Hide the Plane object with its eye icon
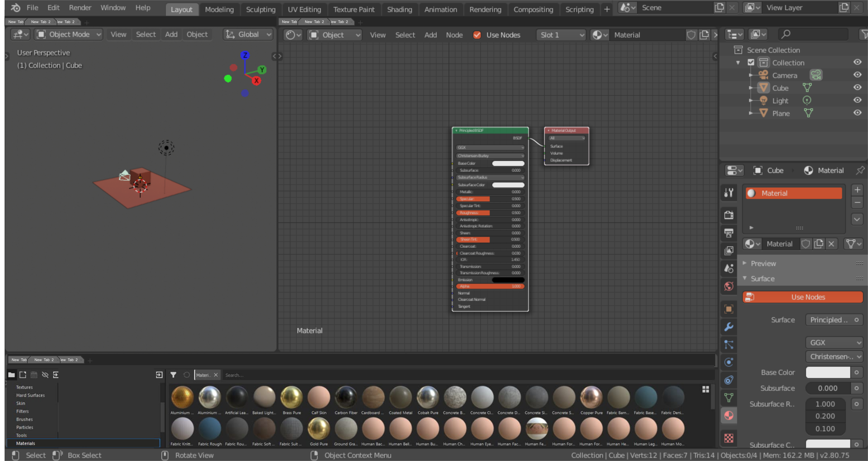Image resolution: width=868 pixels, height=461 pixels. tap(857, 113)
